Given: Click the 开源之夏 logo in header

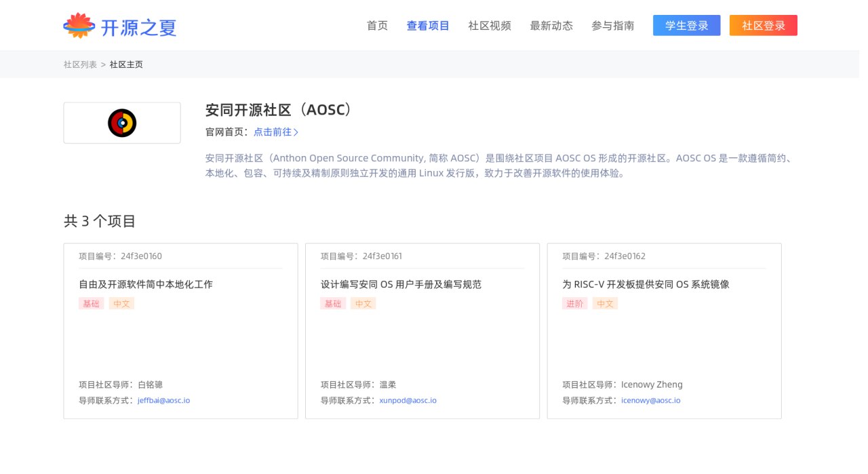Looking at the screenshot, I should pos(120,26).
